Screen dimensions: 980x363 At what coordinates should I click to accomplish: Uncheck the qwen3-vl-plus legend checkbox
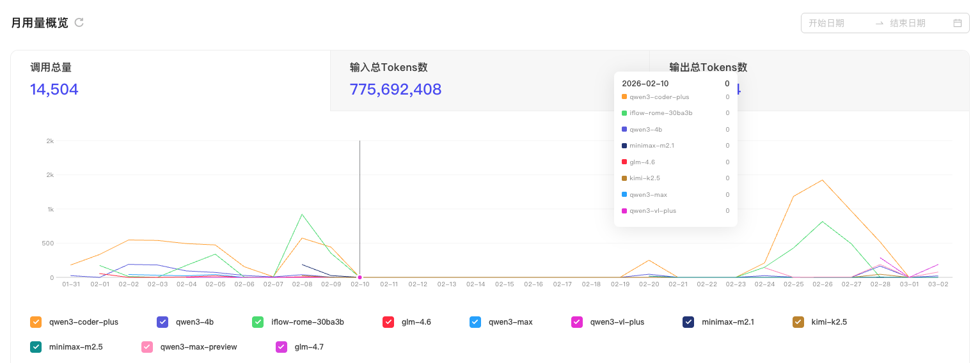pos(577,322)
